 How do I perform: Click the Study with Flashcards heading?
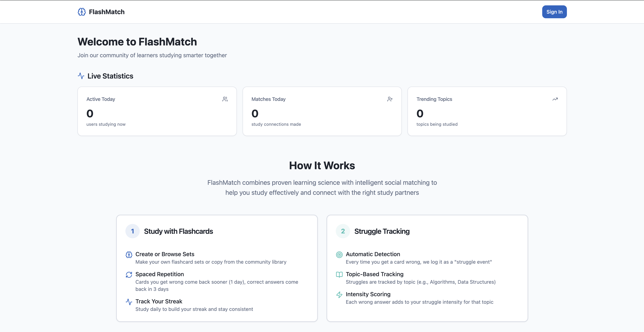coord(178,231)
